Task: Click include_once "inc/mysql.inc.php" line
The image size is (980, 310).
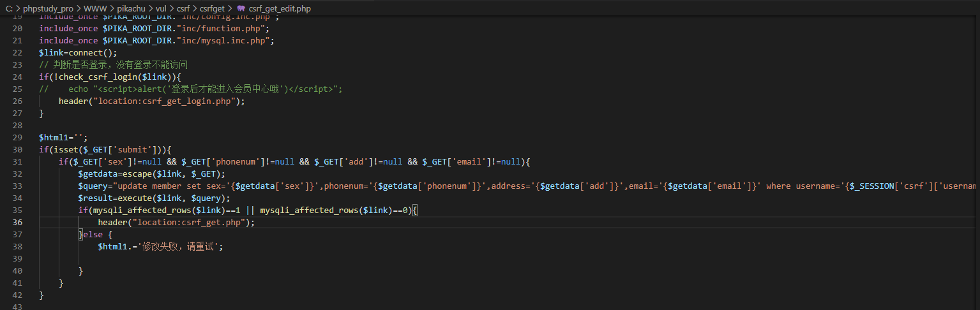Action: tap(157, 41)
